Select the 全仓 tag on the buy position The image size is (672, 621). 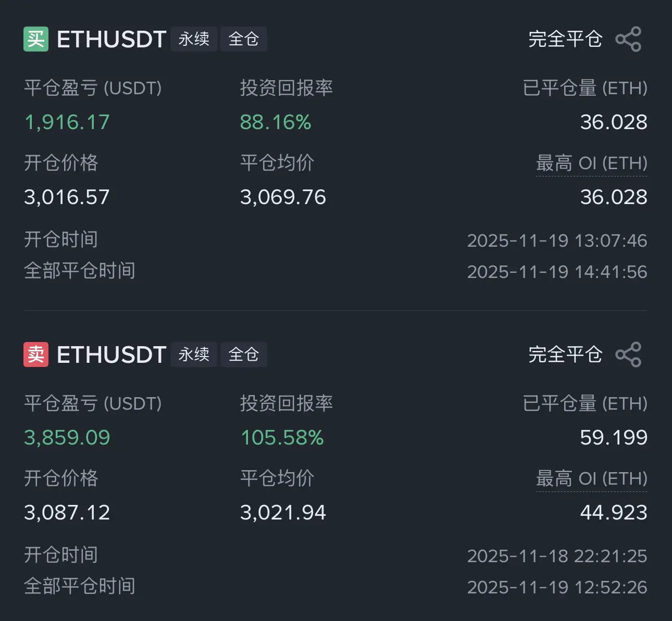244,39
